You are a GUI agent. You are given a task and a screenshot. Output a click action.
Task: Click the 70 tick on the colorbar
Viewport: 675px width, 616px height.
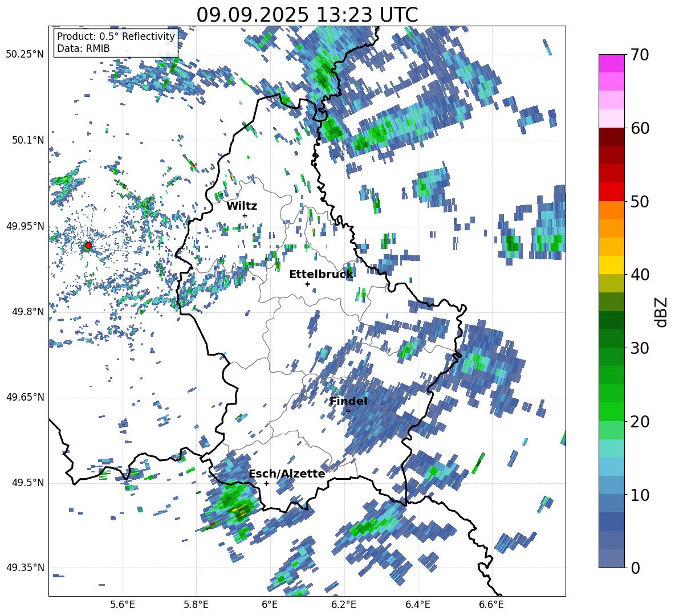pos(639,55)
